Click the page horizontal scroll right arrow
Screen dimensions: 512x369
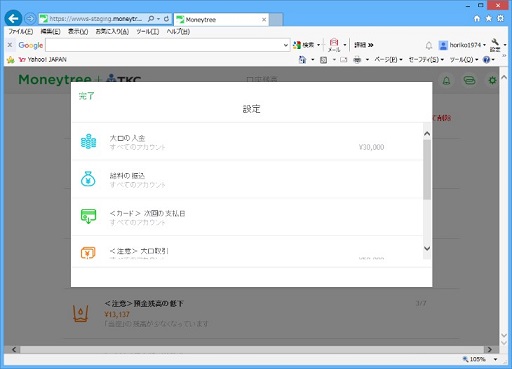(x=489, y=349)
